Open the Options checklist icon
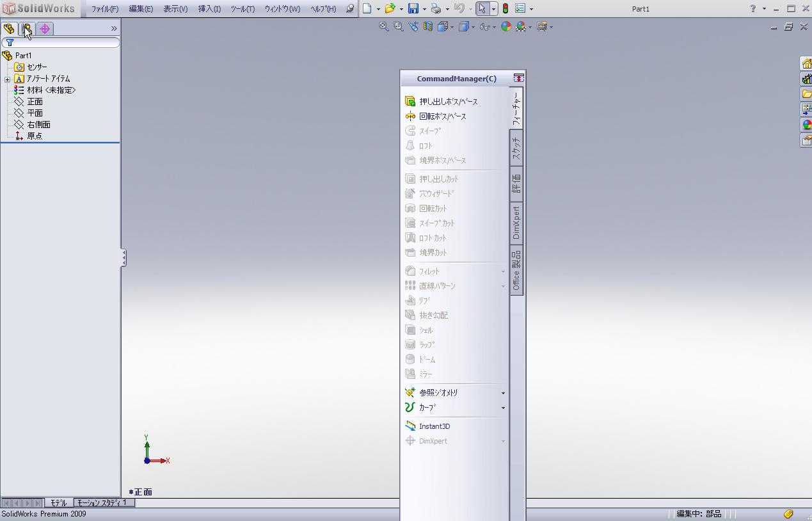The width and height of the screenshot is (812, 521). pyautogui.click(x=520, y=9)
